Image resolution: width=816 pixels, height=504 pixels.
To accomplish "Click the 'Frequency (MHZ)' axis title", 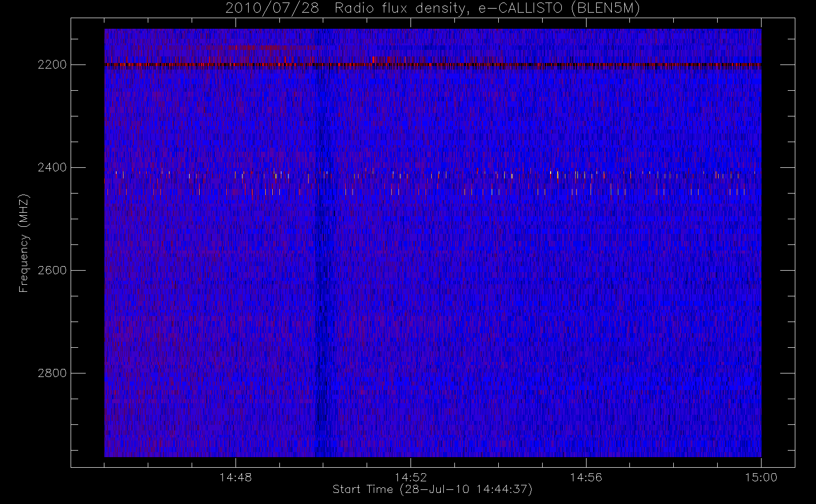I will pos(24,243).
